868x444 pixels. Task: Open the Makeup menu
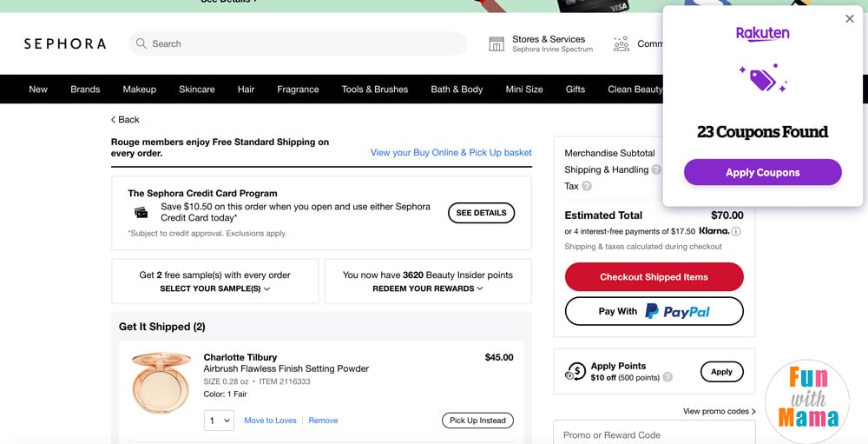(x=140, y=89)
